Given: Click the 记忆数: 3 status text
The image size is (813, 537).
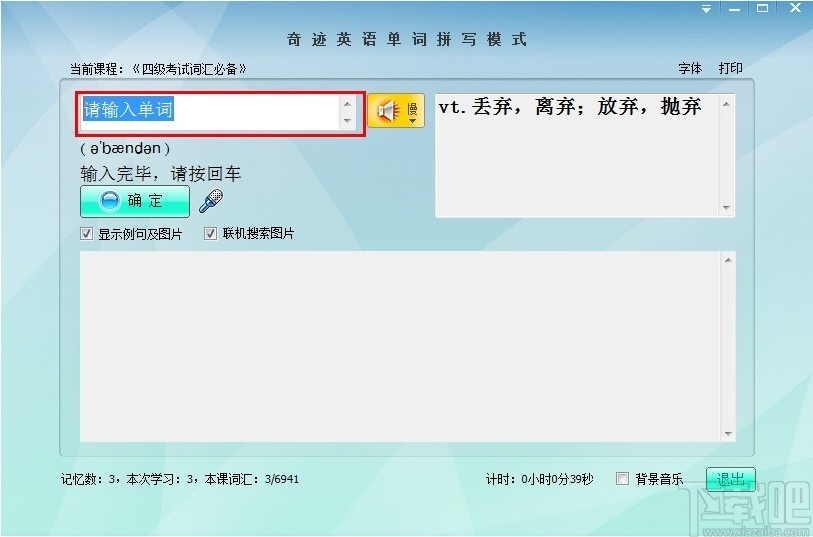Looking at the screenshot, I should tap(87, 479).
